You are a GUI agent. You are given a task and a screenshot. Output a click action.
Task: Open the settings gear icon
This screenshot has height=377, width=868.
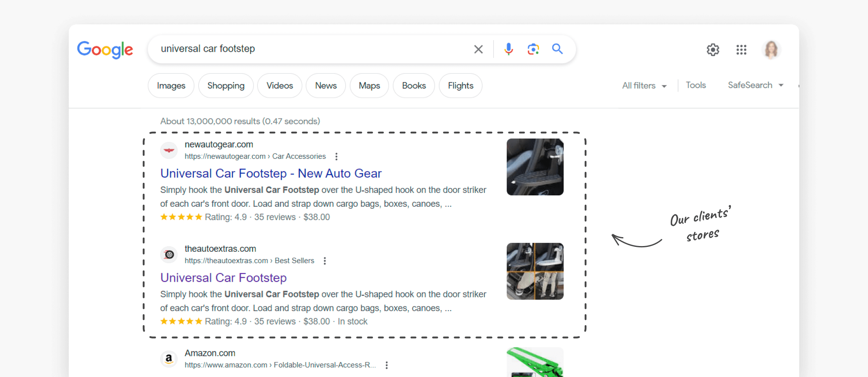coord(713,50)
